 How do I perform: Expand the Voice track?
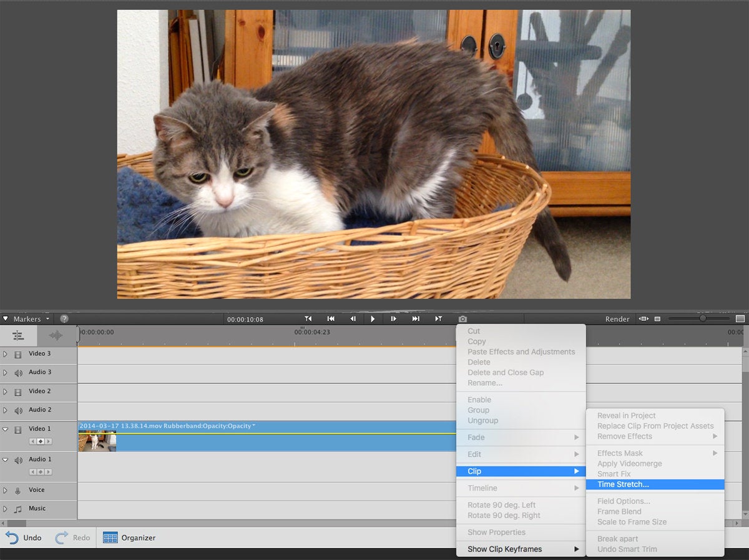[x=5, y=491]
